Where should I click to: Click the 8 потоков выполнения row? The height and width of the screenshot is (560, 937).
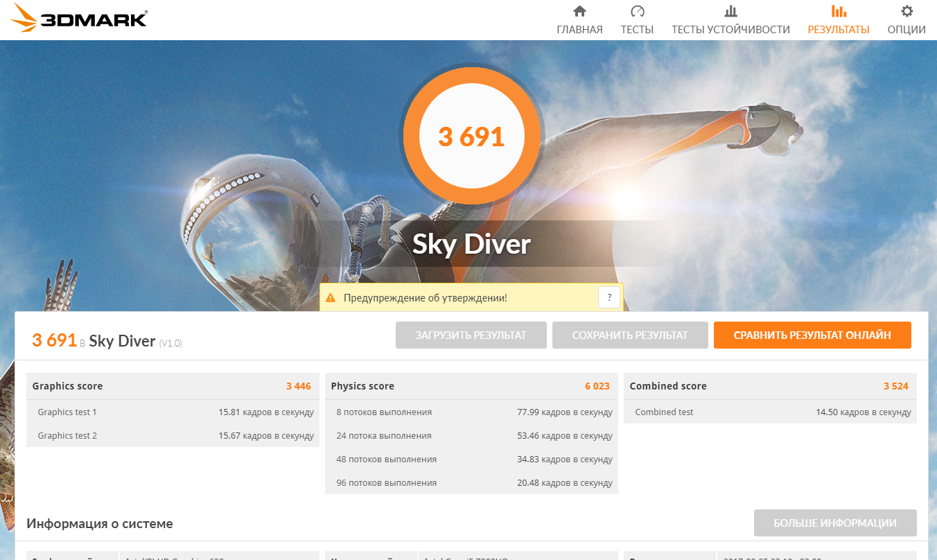(x=471, y=412)
